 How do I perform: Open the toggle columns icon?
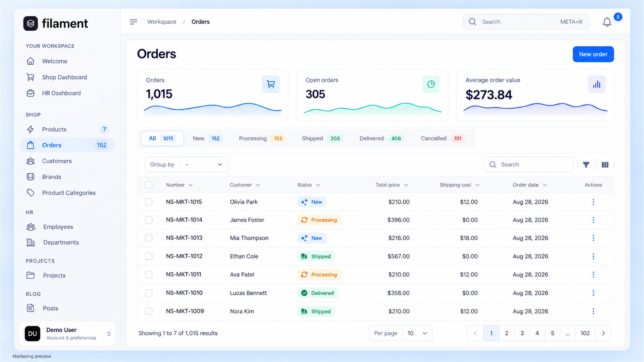(x=605, y=165)
